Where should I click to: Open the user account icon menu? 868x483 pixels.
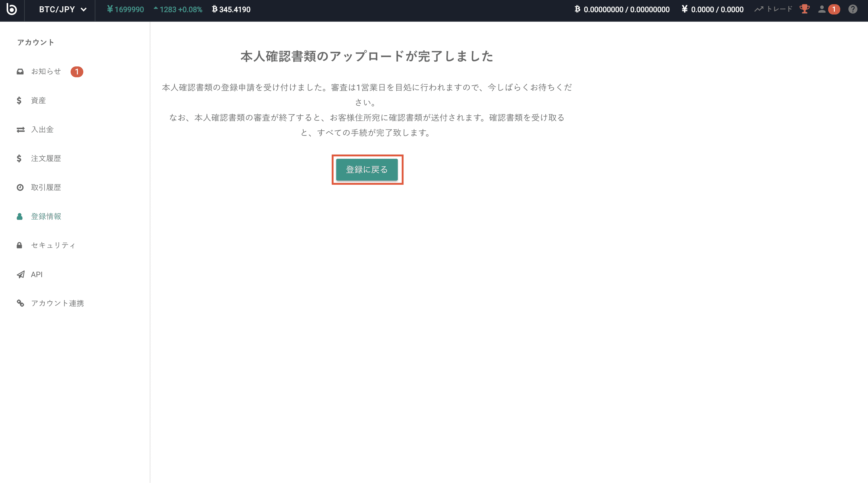[822, 9]
